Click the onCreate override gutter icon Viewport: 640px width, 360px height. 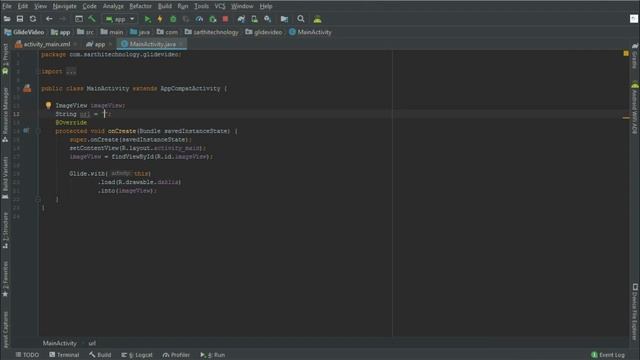pos(26,131)
